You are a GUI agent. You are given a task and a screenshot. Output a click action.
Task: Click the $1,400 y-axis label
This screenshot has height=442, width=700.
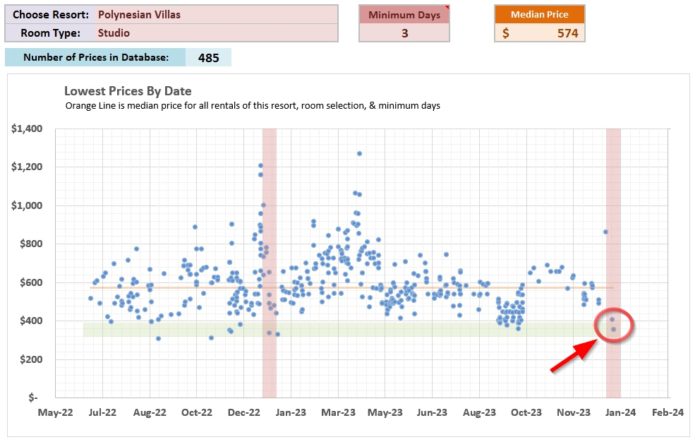pos(26,129)
